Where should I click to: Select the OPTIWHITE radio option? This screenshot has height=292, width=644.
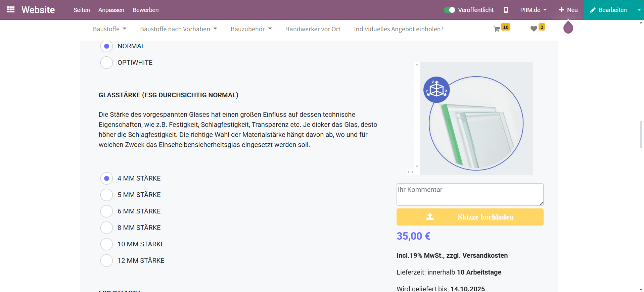coord(107,63)
